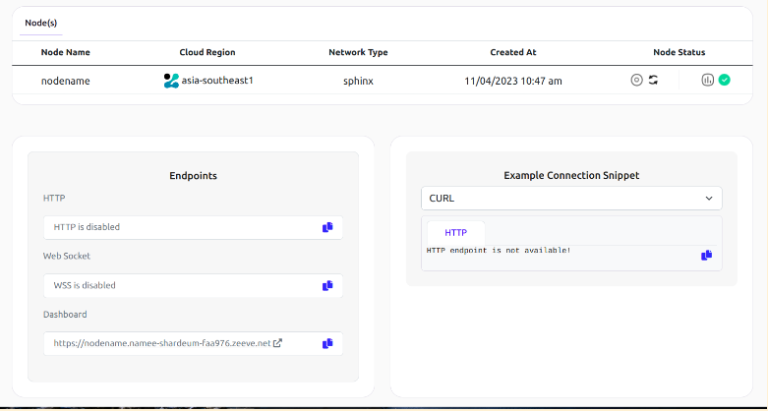Click the stop node icon
768x411 pixels.
coord(636,80)
